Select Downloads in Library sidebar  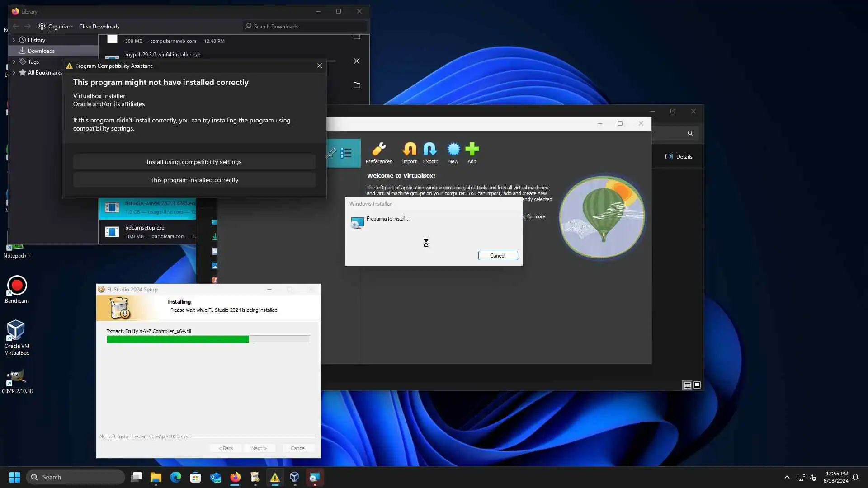[41, 51]
